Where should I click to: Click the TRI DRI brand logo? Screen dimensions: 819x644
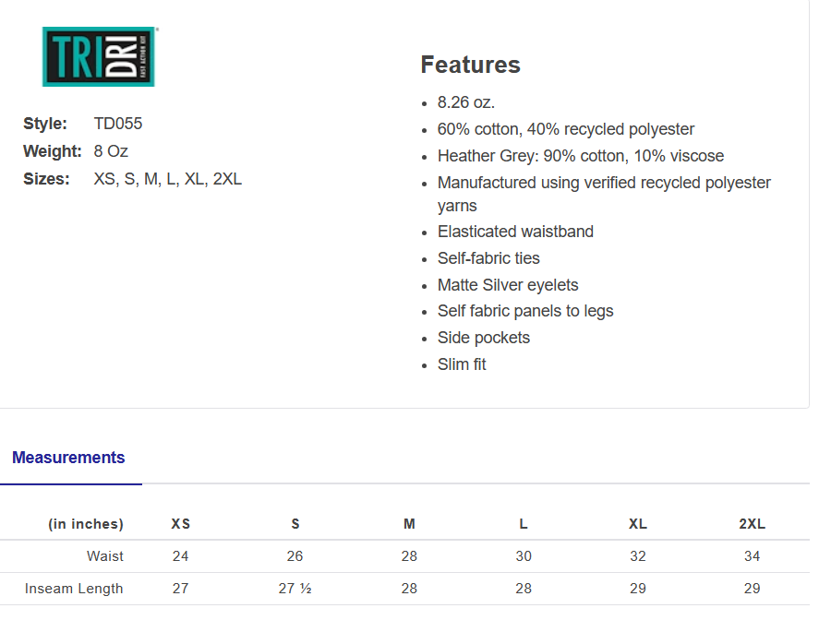coord(100,57)
